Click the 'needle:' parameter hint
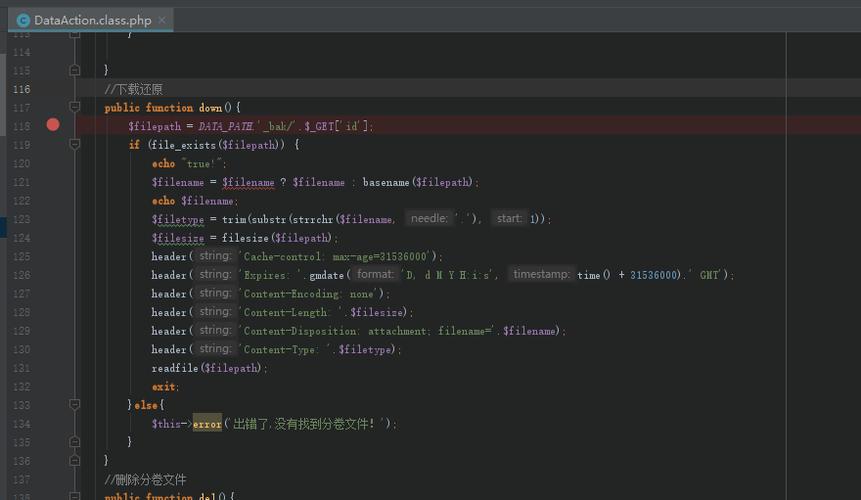The image size is (861, 500). click(x=429, y=218)
